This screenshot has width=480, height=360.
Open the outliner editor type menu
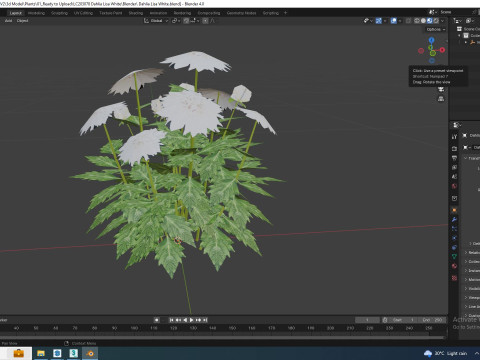point(458,21)
